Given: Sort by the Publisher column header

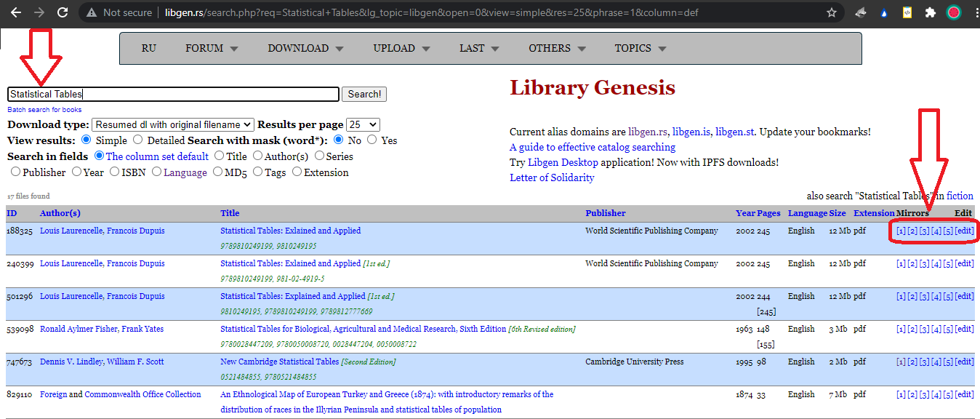Looking at the screenshot, I should point(606,213).
